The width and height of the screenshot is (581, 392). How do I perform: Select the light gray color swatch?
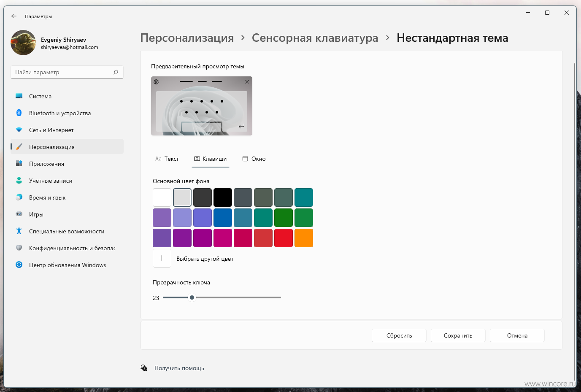182,197
